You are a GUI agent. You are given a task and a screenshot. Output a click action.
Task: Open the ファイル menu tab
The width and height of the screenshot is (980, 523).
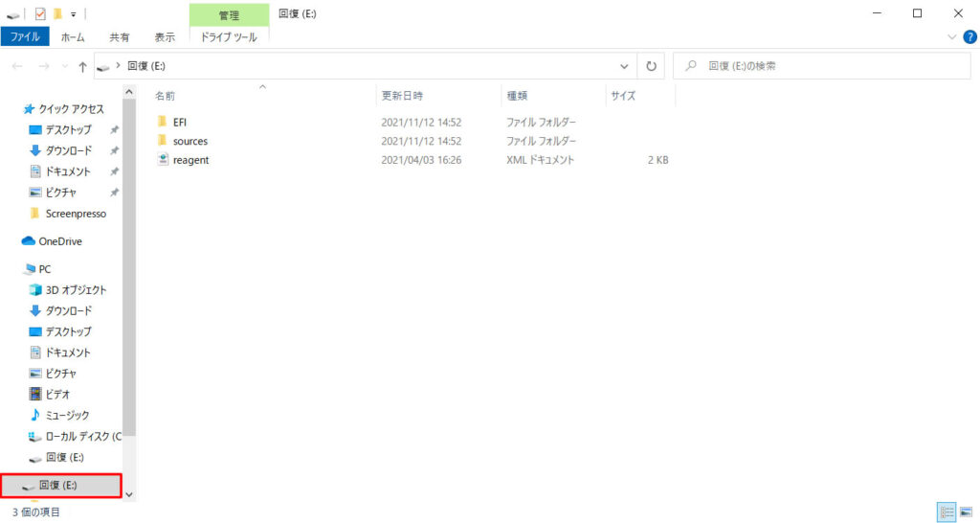25,37
